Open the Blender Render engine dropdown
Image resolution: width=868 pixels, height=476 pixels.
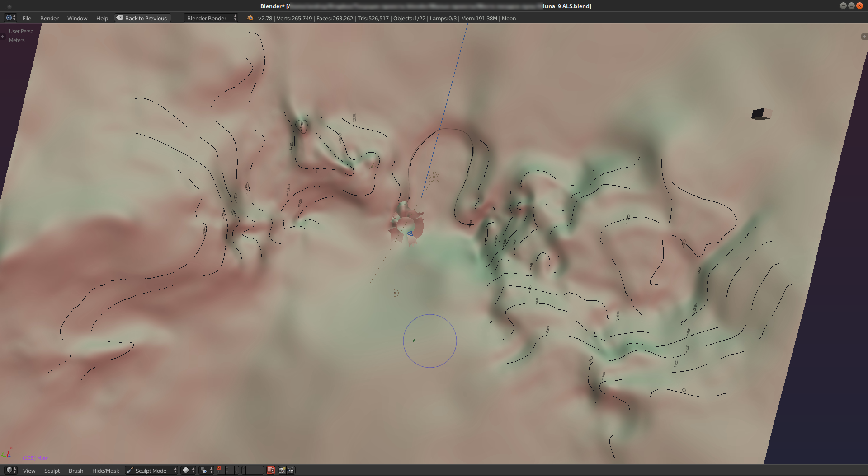[x=211, y=18]
